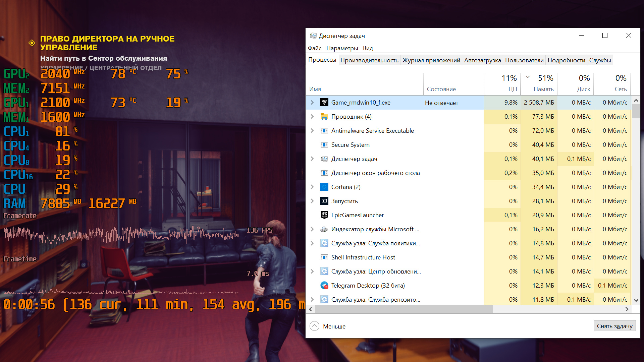Click the horizontal scrollbar thumb
The width and height of the screenshot is (644, 362).
404,309
